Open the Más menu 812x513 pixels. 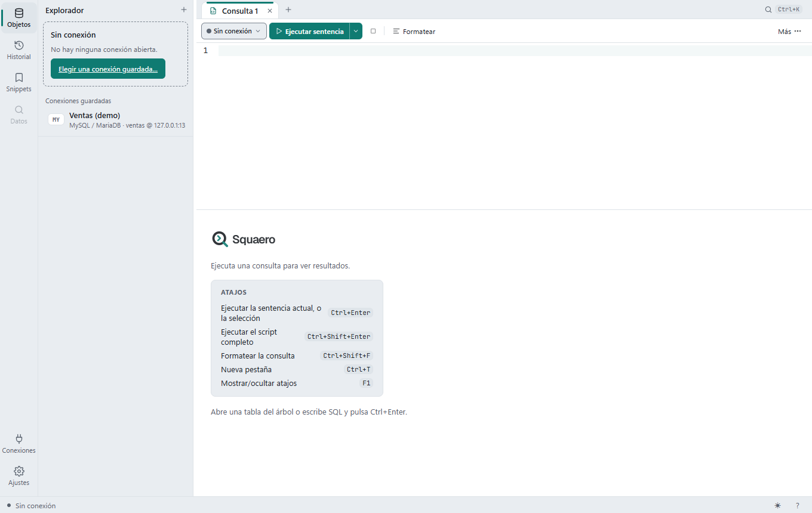click(789, 32)
